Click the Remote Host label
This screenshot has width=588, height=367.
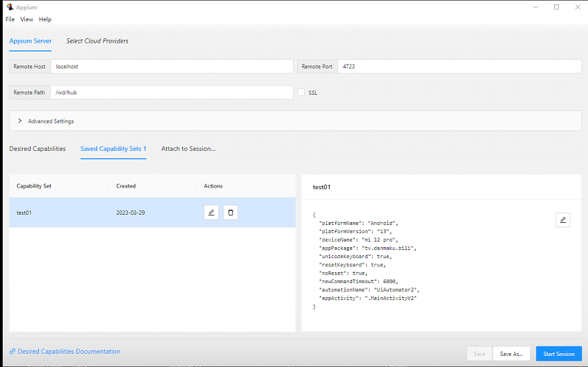tap(29, 66)
